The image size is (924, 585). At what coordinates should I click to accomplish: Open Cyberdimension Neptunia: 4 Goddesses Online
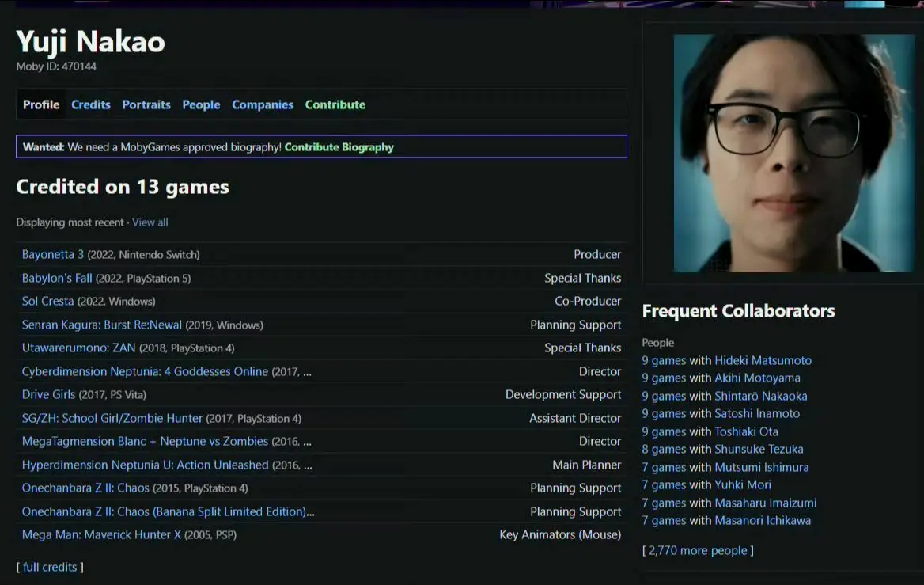coord(145,371)
